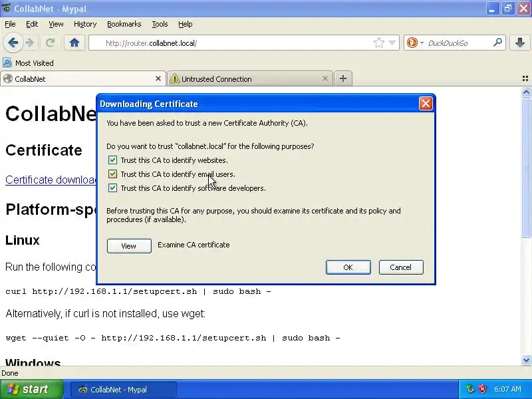
Task: Click the Linux heading
Action: [23, 240]
